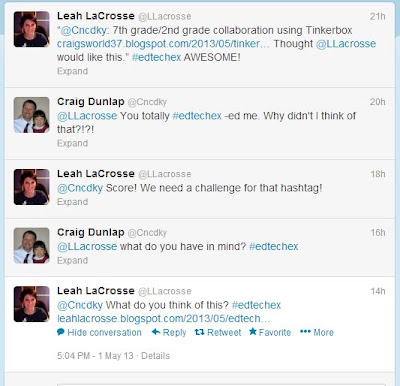The height and width of the screenshot is (386, 400).
Task: Open Leah LaCrosse's avatar on 21h tweet
Action: pos(32,29)
